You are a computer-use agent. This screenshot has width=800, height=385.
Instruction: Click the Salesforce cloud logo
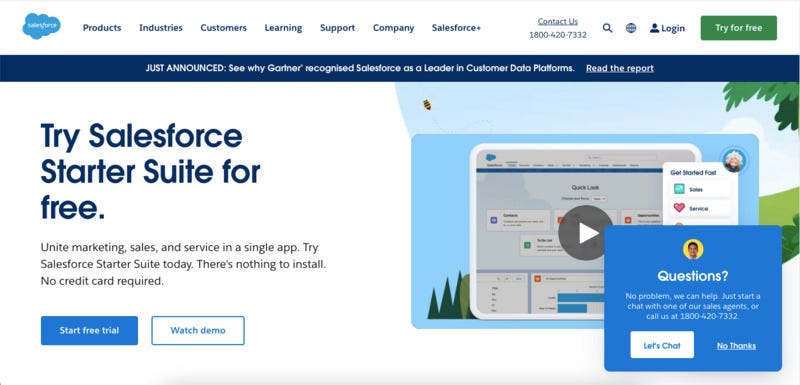41,26
